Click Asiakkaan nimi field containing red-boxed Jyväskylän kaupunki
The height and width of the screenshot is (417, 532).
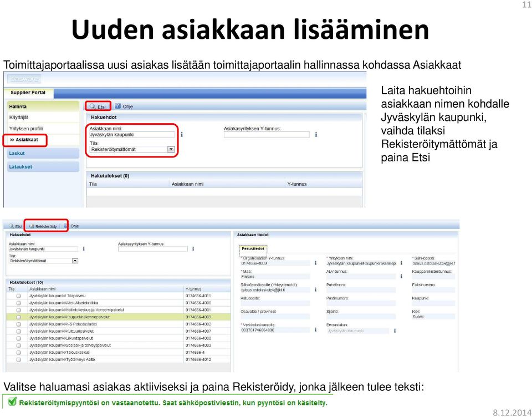[x=132, y=135]
